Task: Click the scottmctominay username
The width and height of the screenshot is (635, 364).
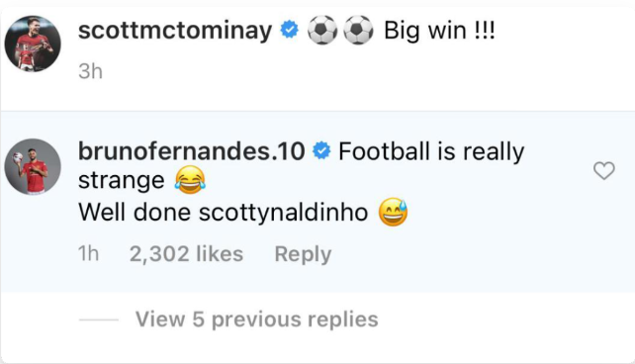Action: pos(175,31)
